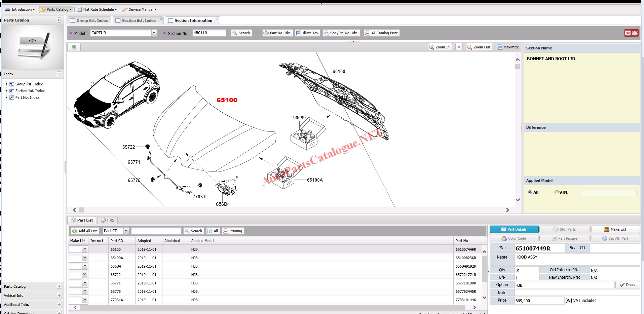Viewport: 644px width, 314px height.
Task: Collapse the Parts Catalog sidebar panel
Action: [59, 20]
